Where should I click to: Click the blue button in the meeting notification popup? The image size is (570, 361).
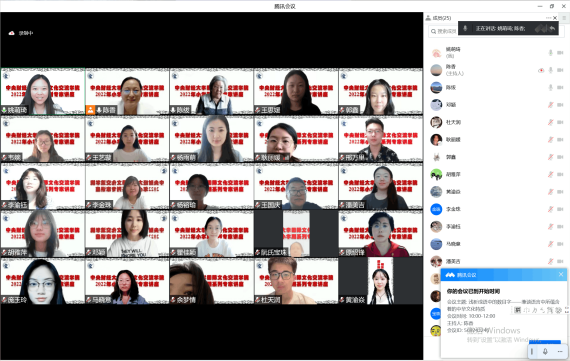point(545,342)
